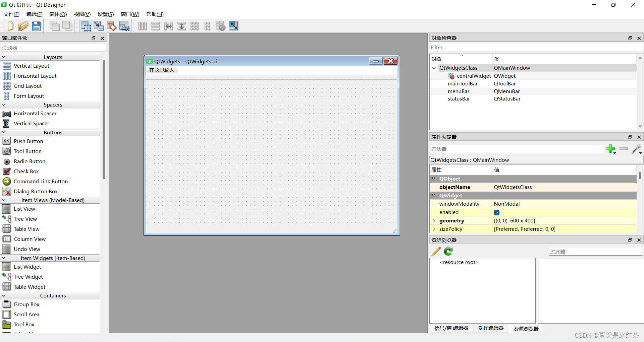Viewport: 644px width, 342px height.
Task: Apply vertical splitter layout icon
Action: (x=181, y=26)
